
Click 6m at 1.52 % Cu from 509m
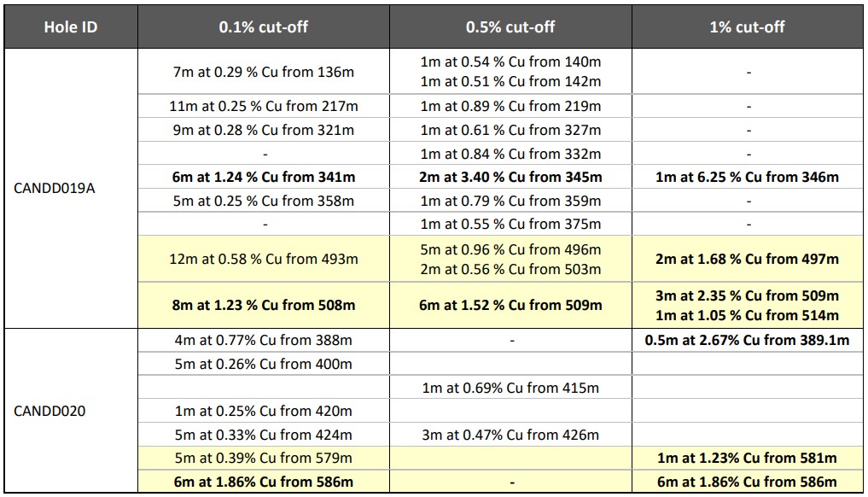click(x=510, y=305)
